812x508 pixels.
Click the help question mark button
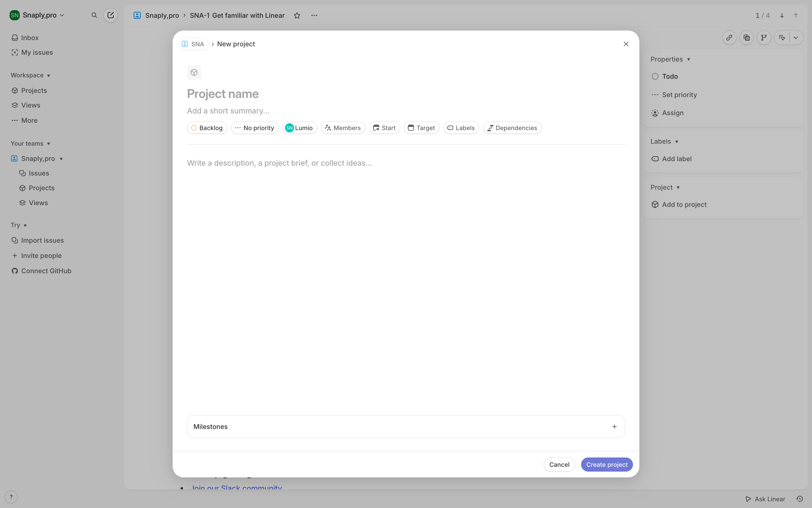tap(11, 497)
